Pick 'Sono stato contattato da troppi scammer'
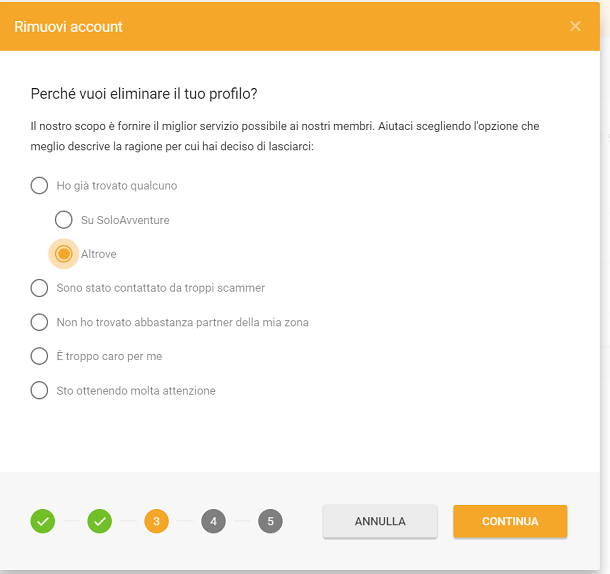Viewport: 610px width, 574px height. point(39,288)
